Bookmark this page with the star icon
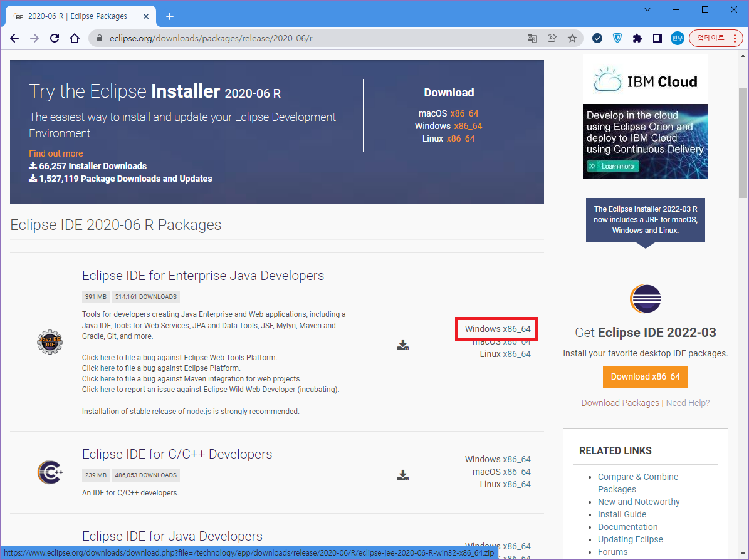Viewport: 749px width, 560px height. tap(572, 38)
